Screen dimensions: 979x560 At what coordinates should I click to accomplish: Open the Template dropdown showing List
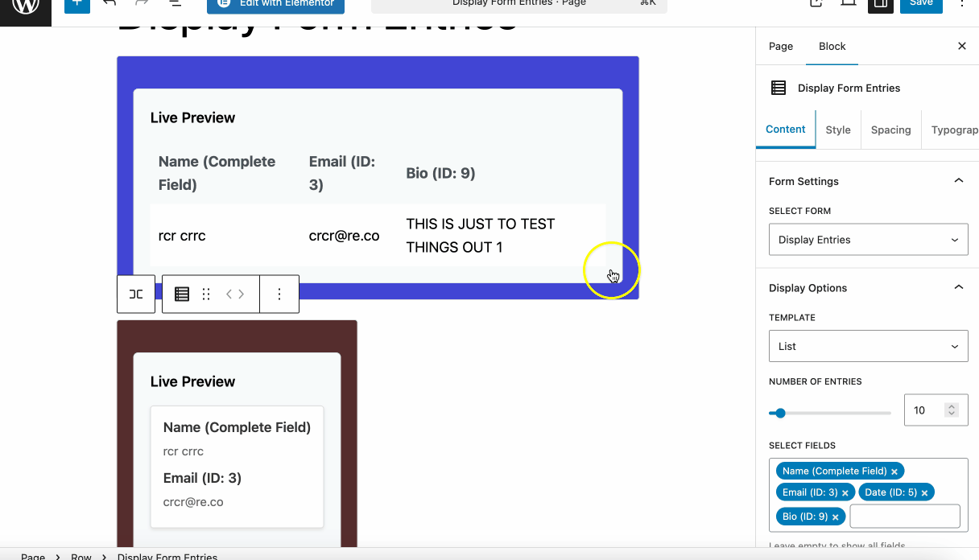point(868,346)
